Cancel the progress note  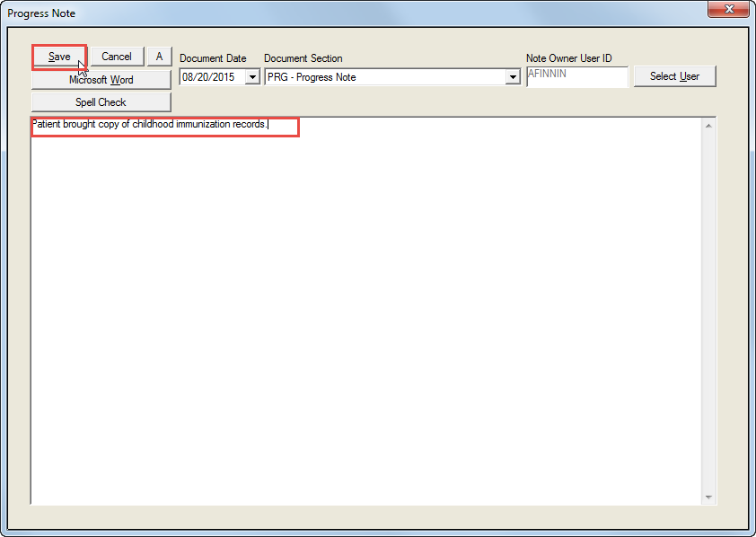click(x=117, y=57)
